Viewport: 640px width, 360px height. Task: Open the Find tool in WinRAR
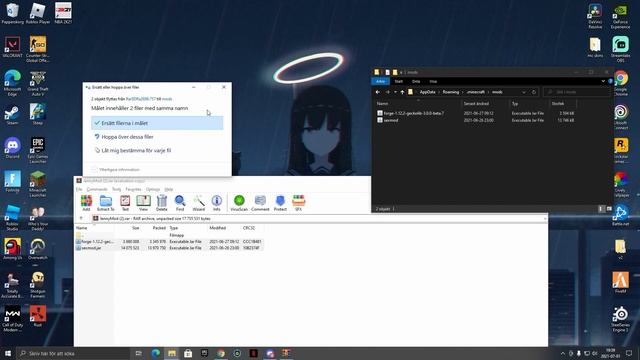point(180,202)
